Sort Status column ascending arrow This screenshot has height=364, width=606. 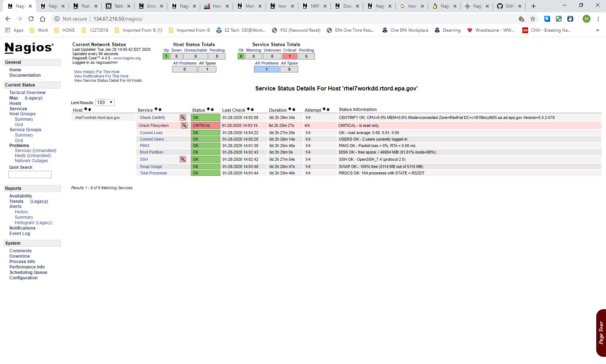click(x=208, y=110)
